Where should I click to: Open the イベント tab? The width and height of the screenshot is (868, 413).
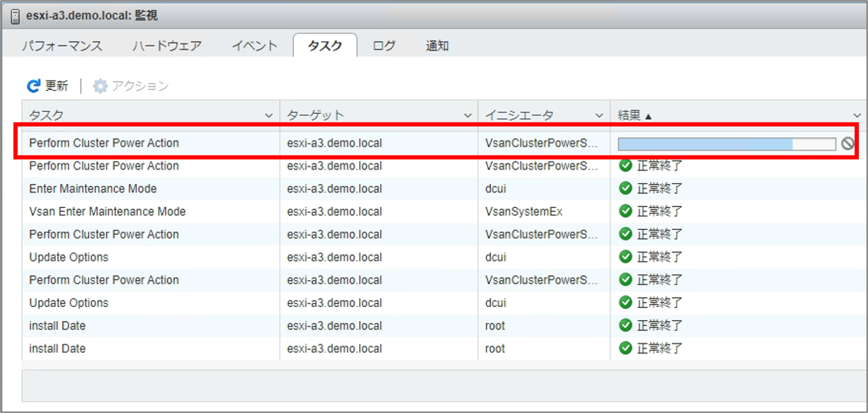[255, 46]
